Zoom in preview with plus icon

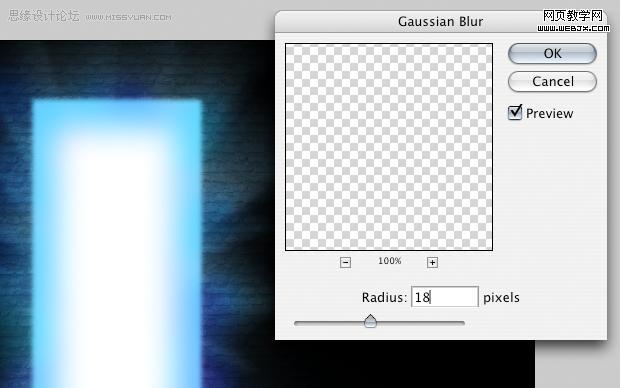432,262
